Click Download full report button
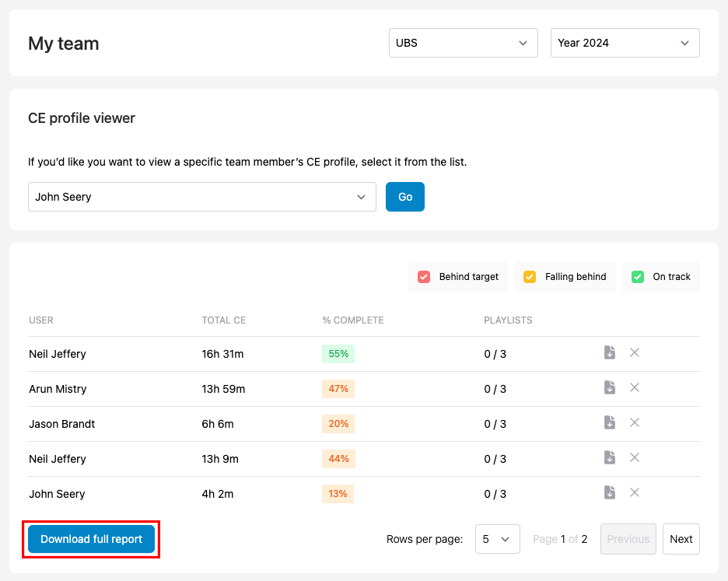 coord(92,539)
